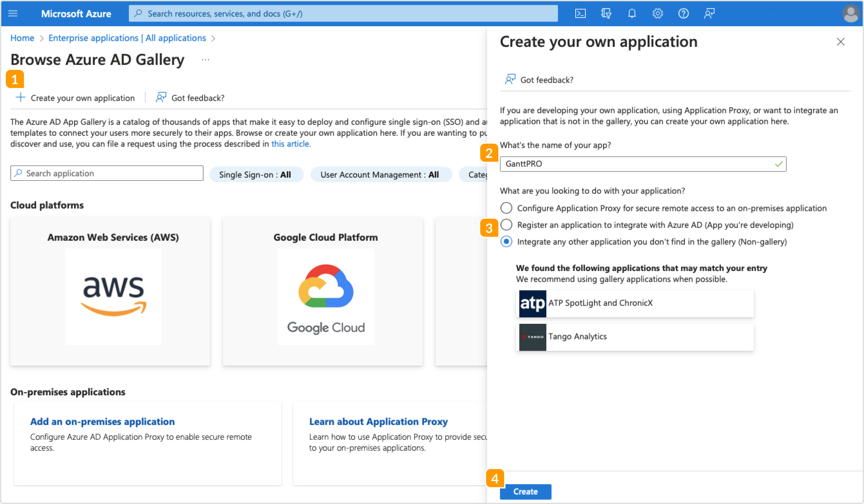Click magnifier icon in Search application box
This screenshot has height=504, width=864.
(18, 173)
